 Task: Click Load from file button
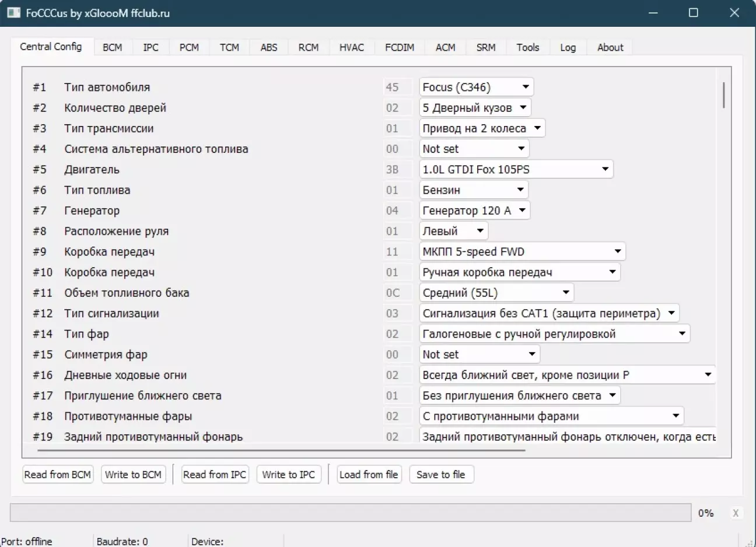pyautogui.click(x=369, y=475)
